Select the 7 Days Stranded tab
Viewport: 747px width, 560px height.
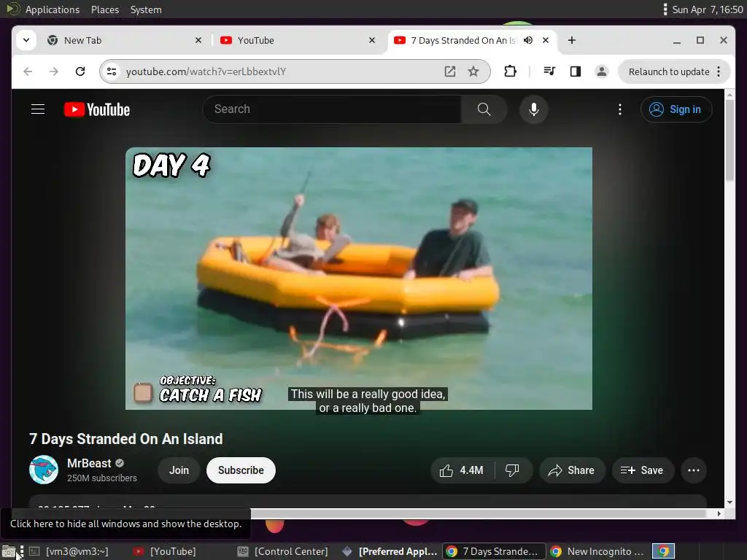tap(473, 41)
